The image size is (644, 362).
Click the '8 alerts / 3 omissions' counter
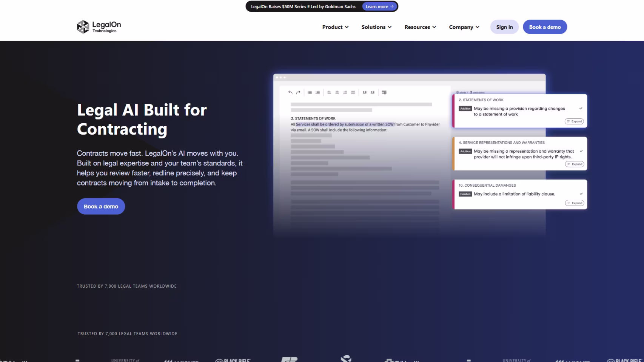pos(470,92)
